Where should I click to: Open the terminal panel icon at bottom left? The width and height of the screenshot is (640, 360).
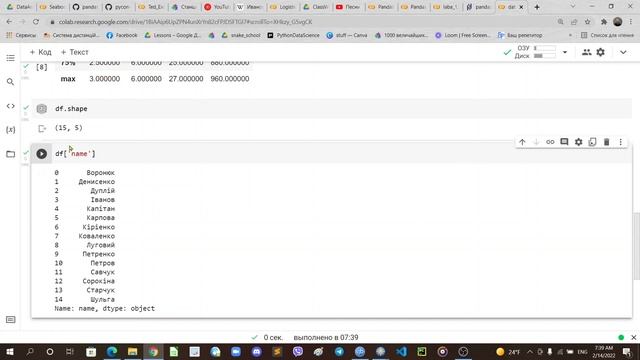pyautogui.click(x=11, y=320)
